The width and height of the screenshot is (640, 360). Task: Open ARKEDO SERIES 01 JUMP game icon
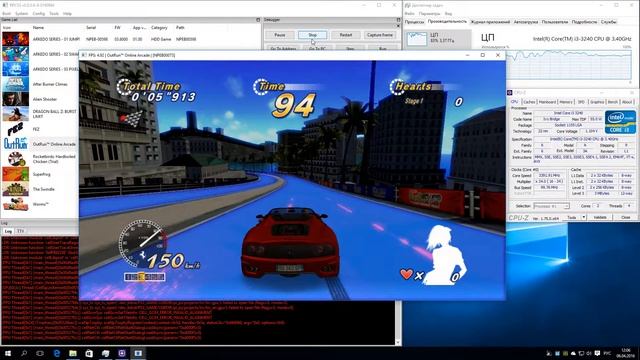(x=15, y=39)
